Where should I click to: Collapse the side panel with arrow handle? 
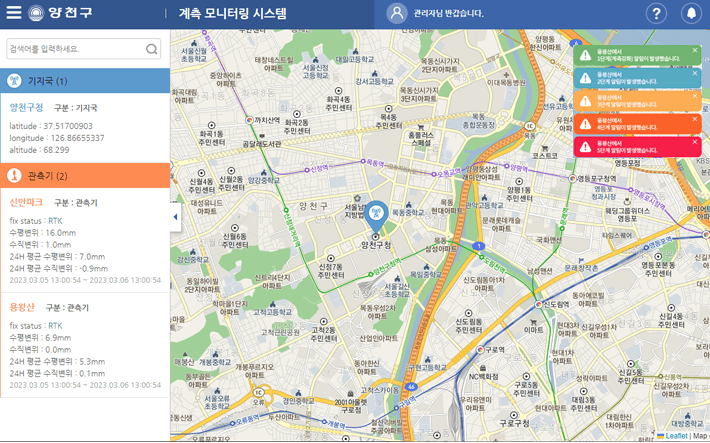(175, 217)
